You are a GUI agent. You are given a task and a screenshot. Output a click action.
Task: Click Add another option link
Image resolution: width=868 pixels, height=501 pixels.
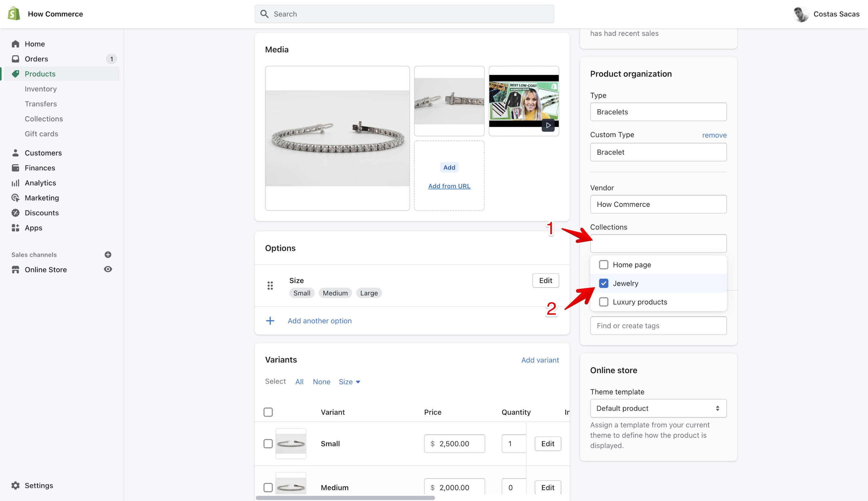(319, 321)
